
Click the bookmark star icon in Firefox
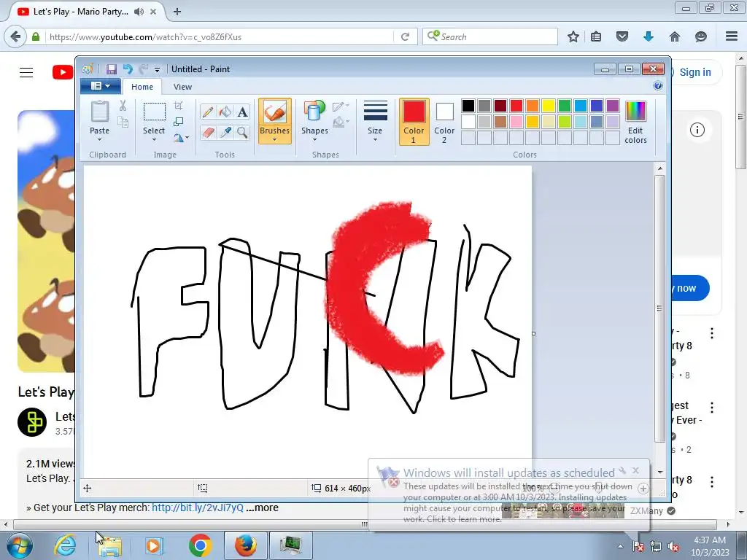pyautogui.click(x=573, y=36)
